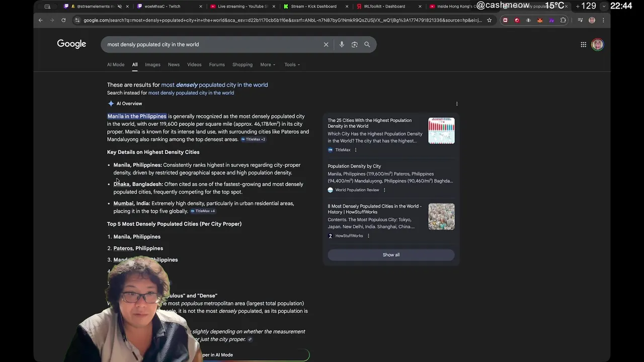Screen dimensions: 644x362
Task: Click the browser address bar URL
Action: click(282, 20)
